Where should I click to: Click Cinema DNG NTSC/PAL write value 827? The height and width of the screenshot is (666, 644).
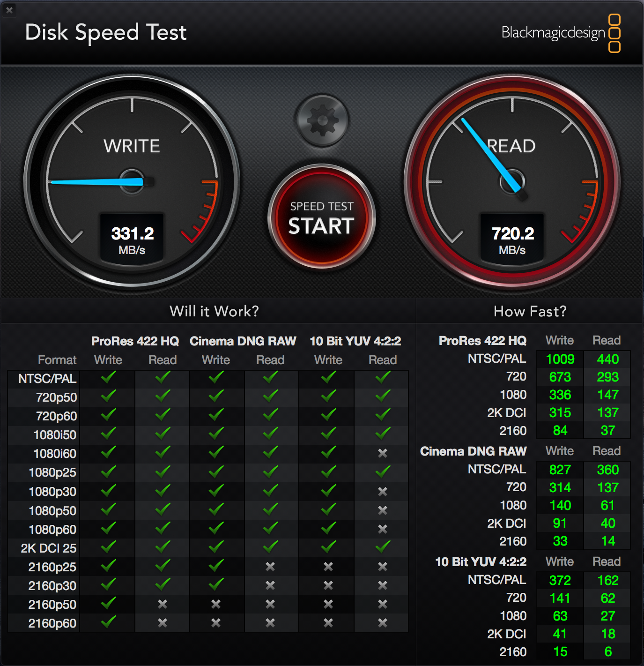560,470
